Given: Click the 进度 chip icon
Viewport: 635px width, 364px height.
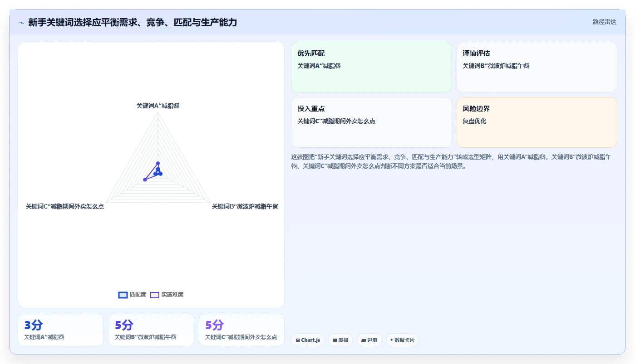Looking at the screenshot, I should (x=364, y=340).
